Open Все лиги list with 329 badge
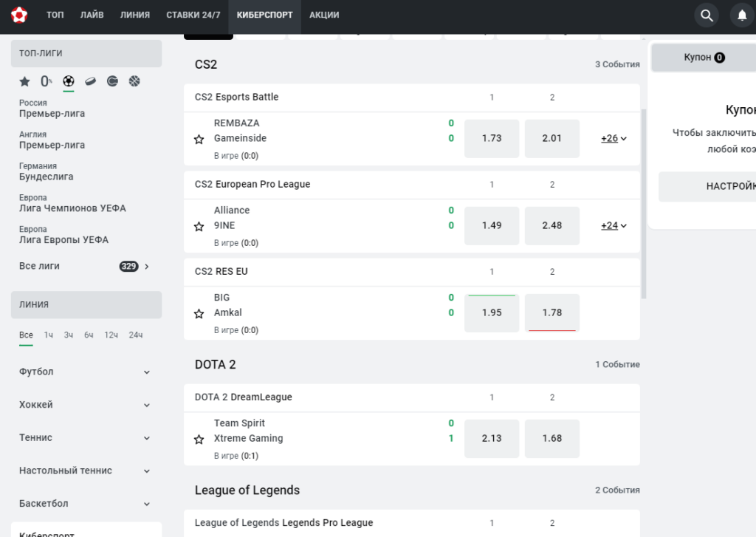Viewport: 756px width, 537px height. pyautogui.click(x=85, y=267)
